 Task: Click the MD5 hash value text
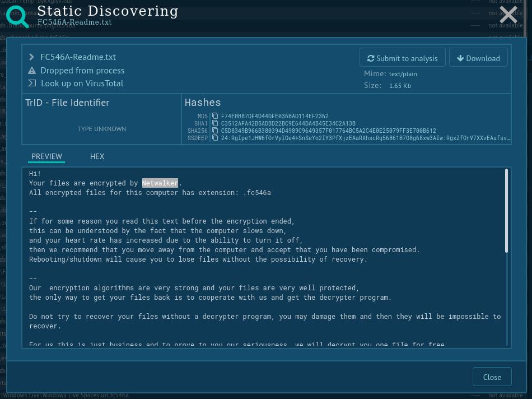[x=274, y=117]
